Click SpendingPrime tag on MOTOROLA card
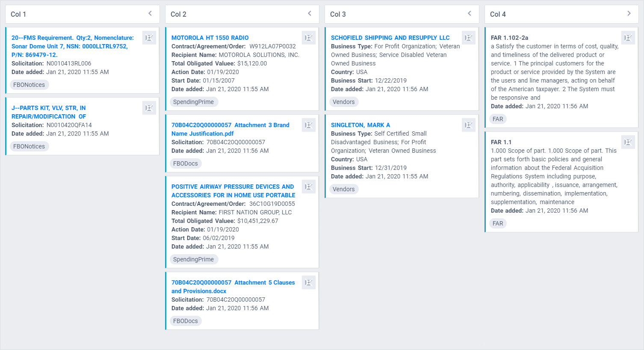This screenshot has height=350, width=644. [x=193, y=102]
